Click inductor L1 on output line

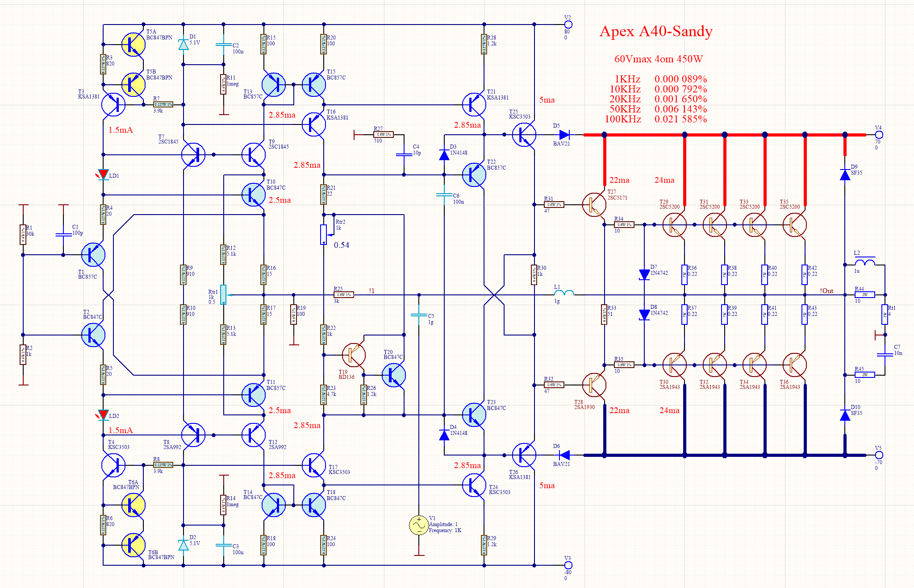point(564,293)
